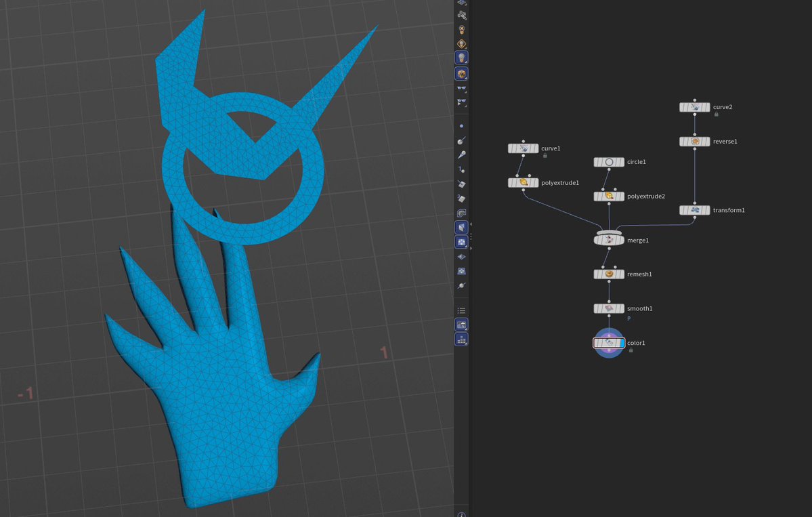The image size is (812, 517).
Task: Select the curve2 node icon
Action: point(695,107)
